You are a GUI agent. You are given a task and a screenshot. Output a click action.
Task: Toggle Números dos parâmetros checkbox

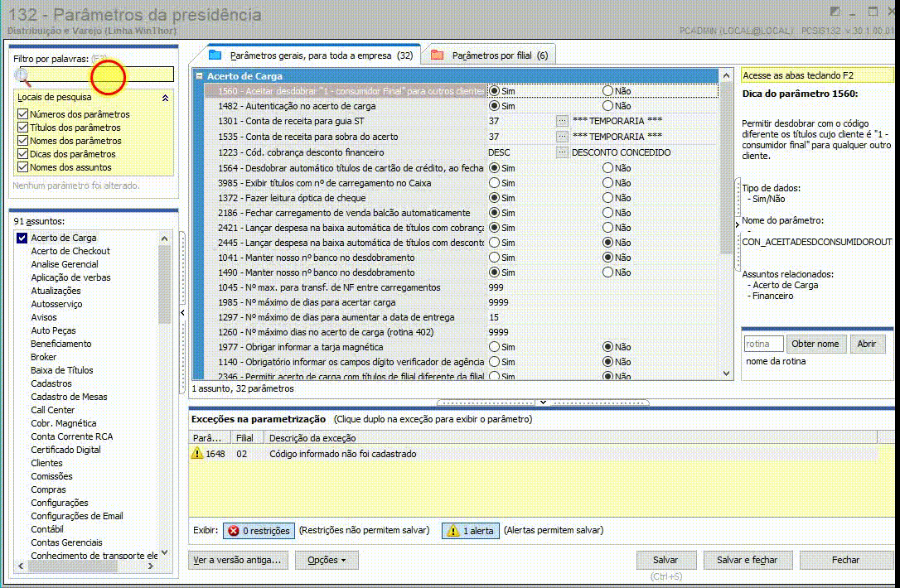[x=23, y=114]
